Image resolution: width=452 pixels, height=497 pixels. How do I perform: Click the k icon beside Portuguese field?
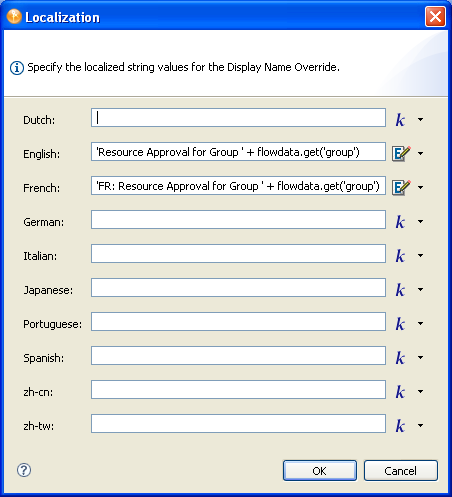[400, 324]
